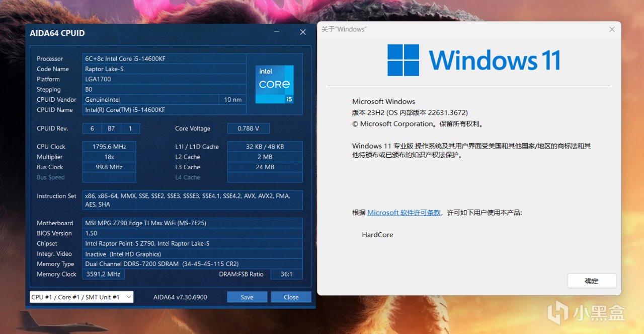Image resolution: width=644 pixels, height=334 pixels.
Task: Click the Instruction Set list field
Action: click(192, 200)
